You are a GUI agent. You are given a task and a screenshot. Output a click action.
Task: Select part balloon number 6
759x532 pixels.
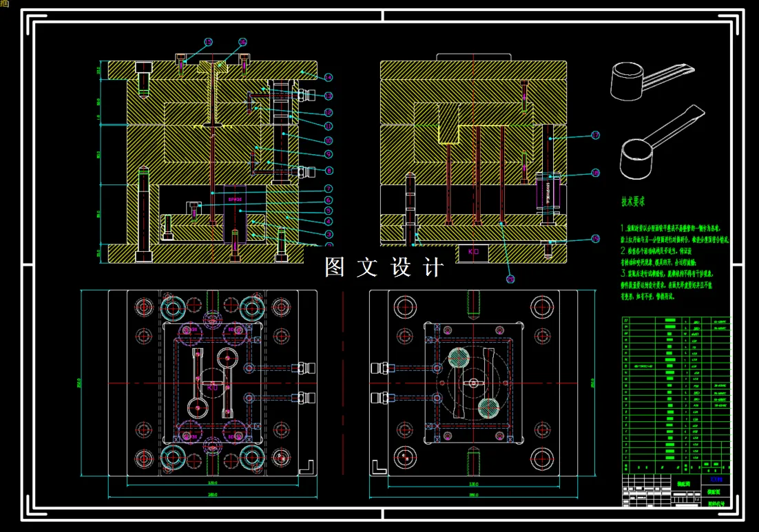click(x=329, y=200)
